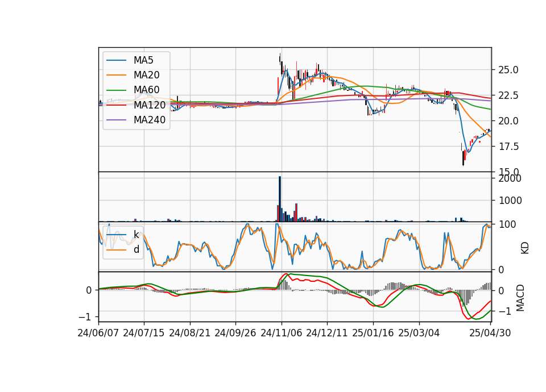Click the green MA60 legend line sample

116,90
